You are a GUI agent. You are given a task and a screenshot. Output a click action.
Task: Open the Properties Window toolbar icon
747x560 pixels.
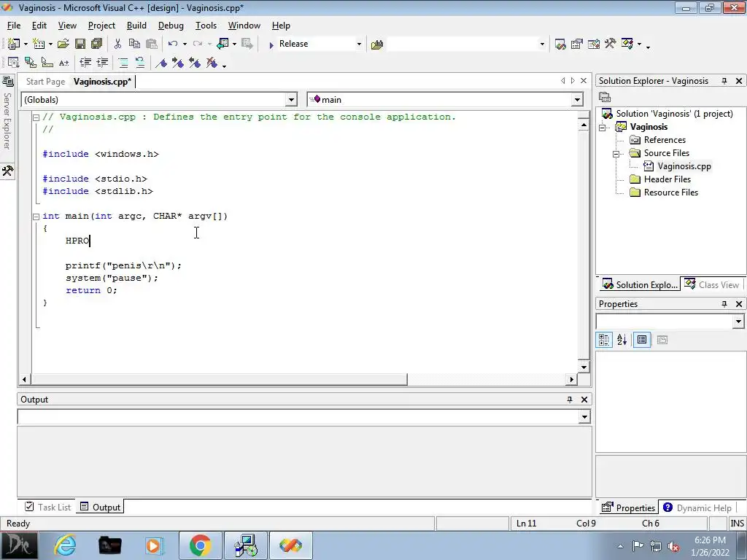pos(577,44)
